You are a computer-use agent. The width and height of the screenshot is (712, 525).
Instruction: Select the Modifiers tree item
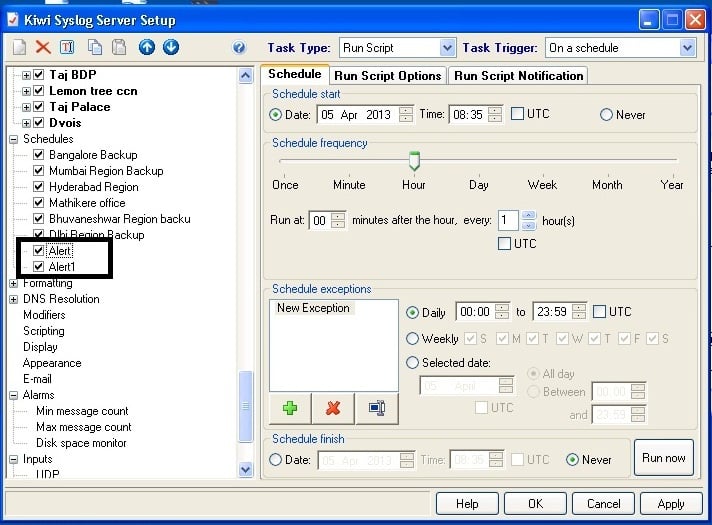click(x=44, y=315)
